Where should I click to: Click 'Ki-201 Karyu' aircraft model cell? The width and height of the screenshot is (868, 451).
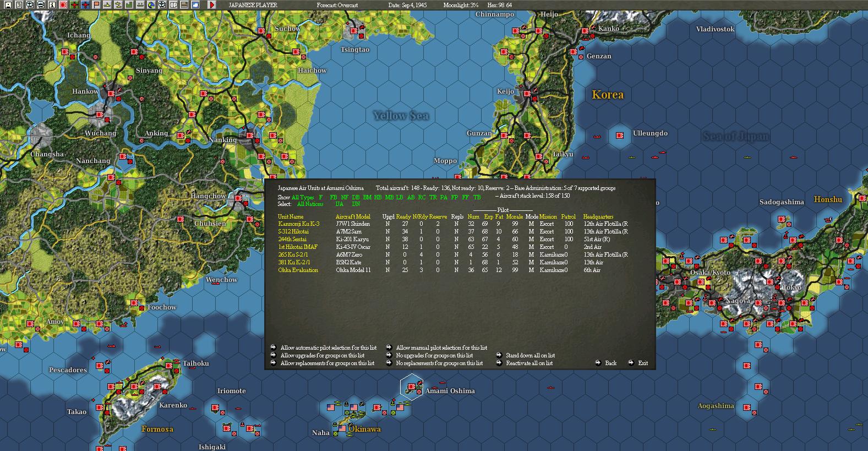pos(352,240)
